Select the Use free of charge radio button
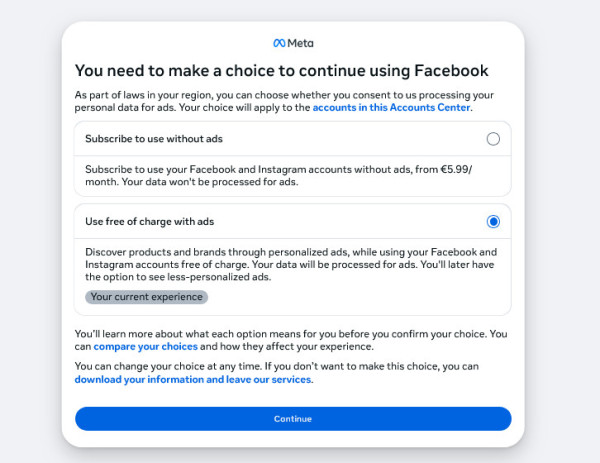 tap(493, 222)
